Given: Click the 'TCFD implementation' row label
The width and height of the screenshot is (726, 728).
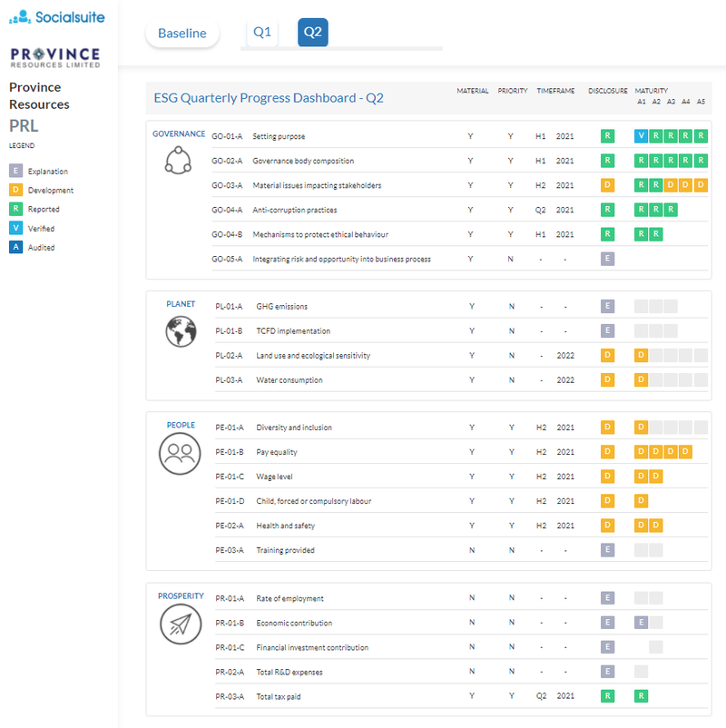Looking at the screenshot, I should pos(293,331).
